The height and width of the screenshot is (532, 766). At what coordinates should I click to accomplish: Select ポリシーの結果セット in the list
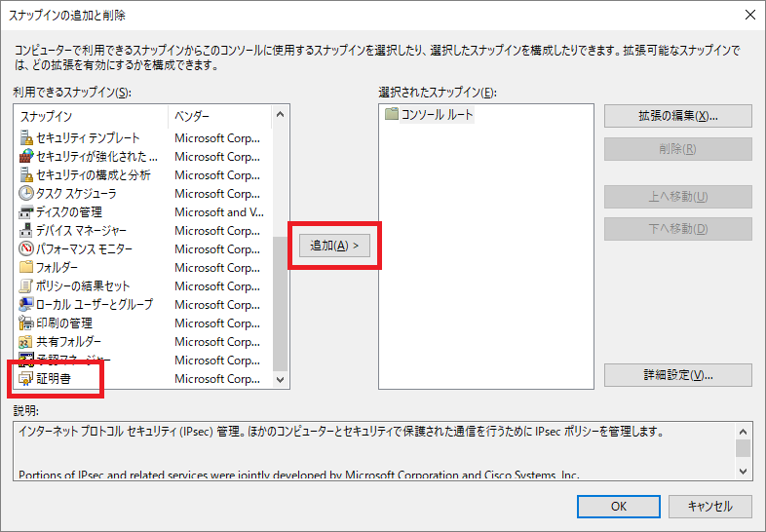(82, 286)
